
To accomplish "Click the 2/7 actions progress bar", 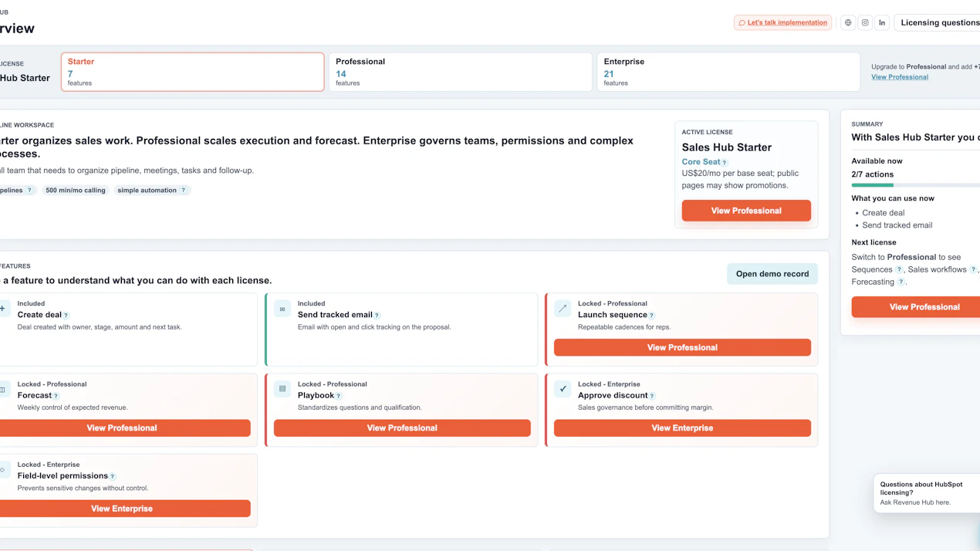I will (916, 185).
